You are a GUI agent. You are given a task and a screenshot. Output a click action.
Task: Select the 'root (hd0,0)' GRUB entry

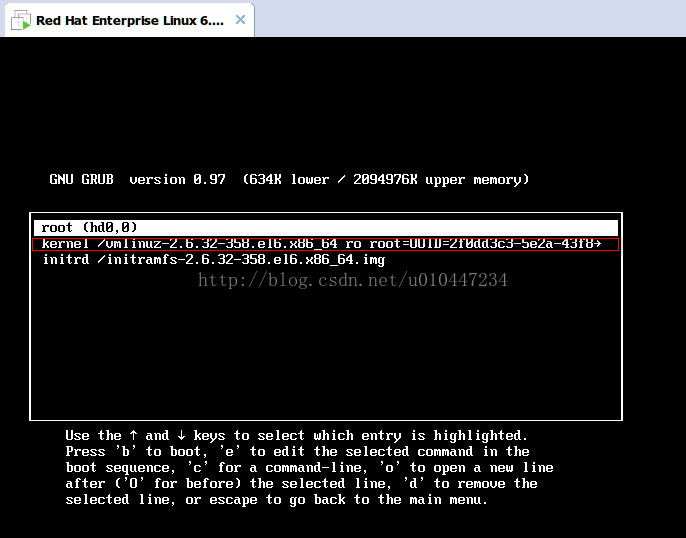pyautogui.click(x=326, y=227)
